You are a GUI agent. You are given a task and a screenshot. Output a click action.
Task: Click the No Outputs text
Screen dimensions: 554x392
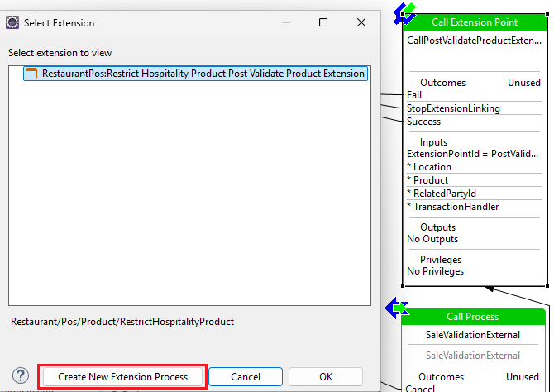[432, 239]
